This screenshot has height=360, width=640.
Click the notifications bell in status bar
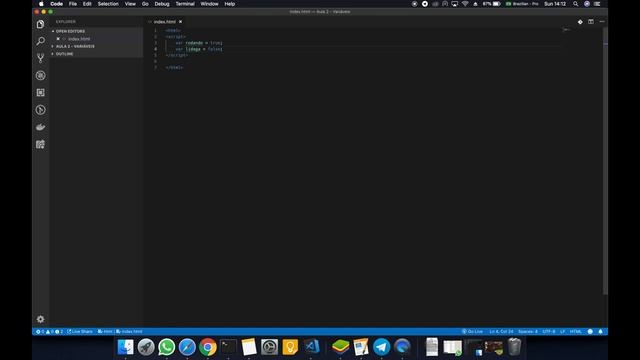click(x=600, y=331)
